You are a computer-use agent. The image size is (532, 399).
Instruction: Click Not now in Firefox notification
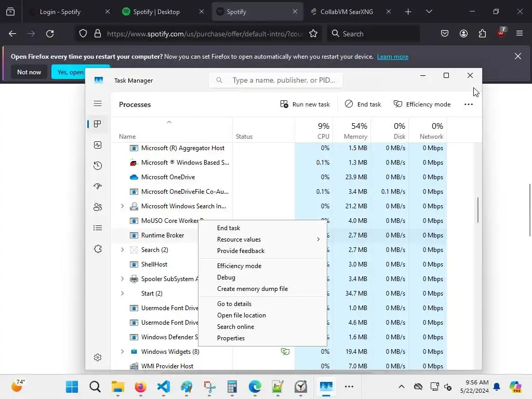pyautogui.click(x=29, y=72)
